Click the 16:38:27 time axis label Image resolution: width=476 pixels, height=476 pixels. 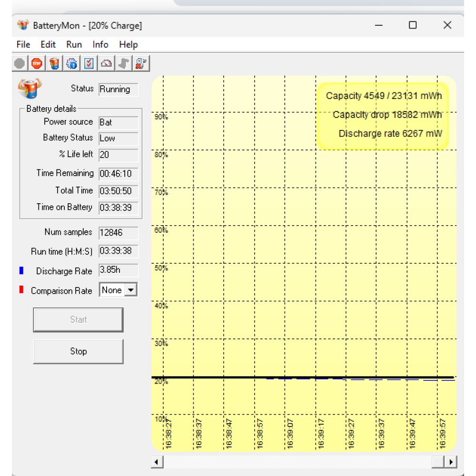pyautogui.click(x=169, y=434)
